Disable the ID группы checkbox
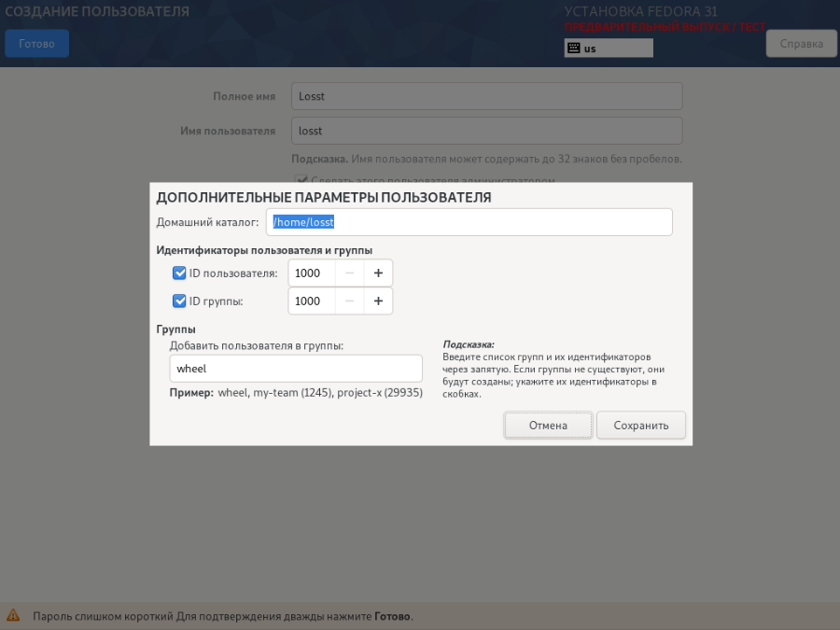The image size is (840, 630). 178,301
